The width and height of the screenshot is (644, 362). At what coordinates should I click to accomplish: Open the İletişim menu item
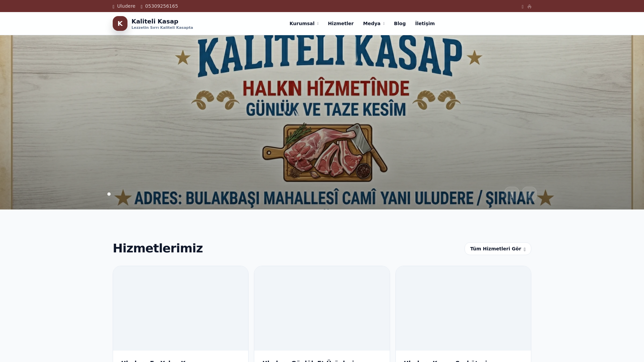(x=425, y=23)
